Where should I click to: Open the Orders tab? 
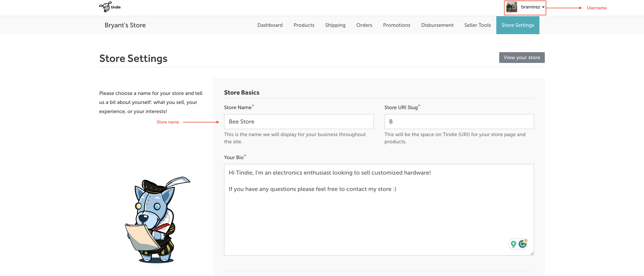[x=364, y=25]
